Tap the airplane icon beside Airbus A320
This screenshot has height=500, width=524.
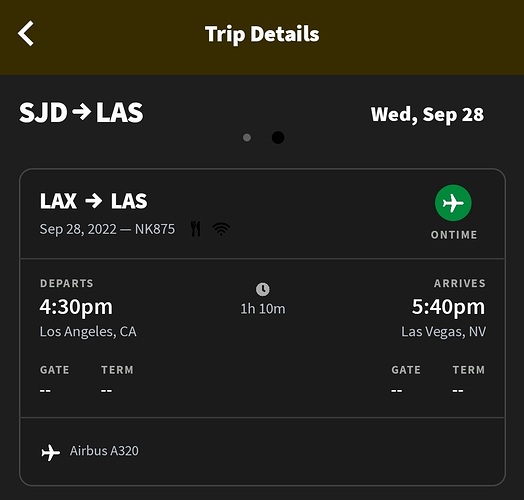click(50, 452)
